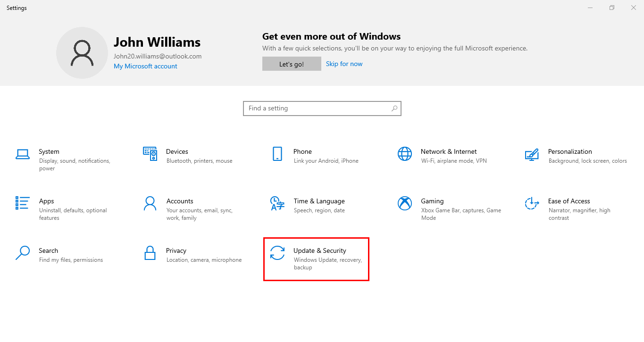Image resolution: width=644 pixels, height=342 pixels.
Task: Minimize the Settings window
Action: tap(590, 8)
